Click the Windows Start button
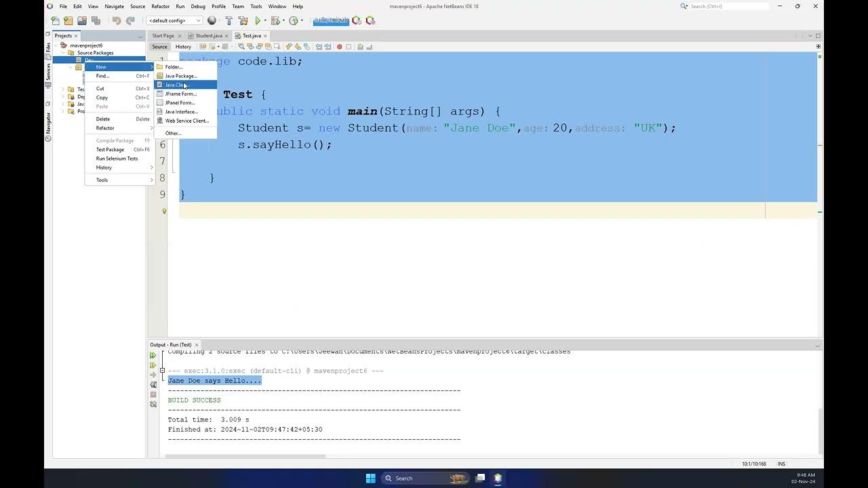Viewport: 868px width, 488px height. coord(370,478)
